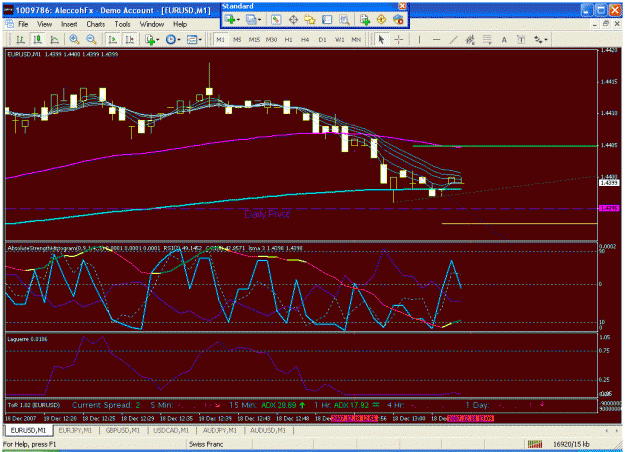625x452 pixels.
Task: Click 'Swiss Franc' in the status bar
Action: [x=206, y=444]
